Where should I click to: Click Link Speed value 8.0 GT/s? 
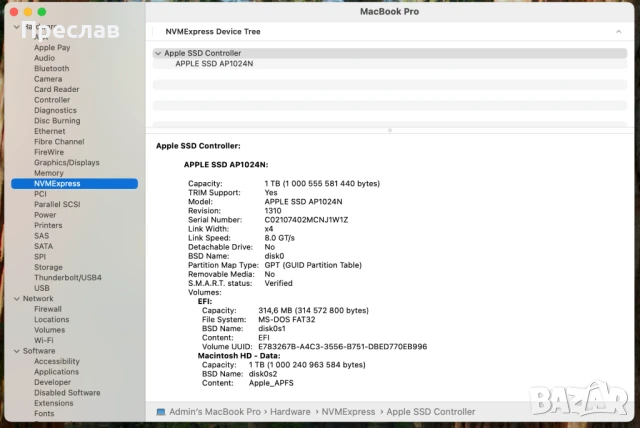(x=279, y=238)
